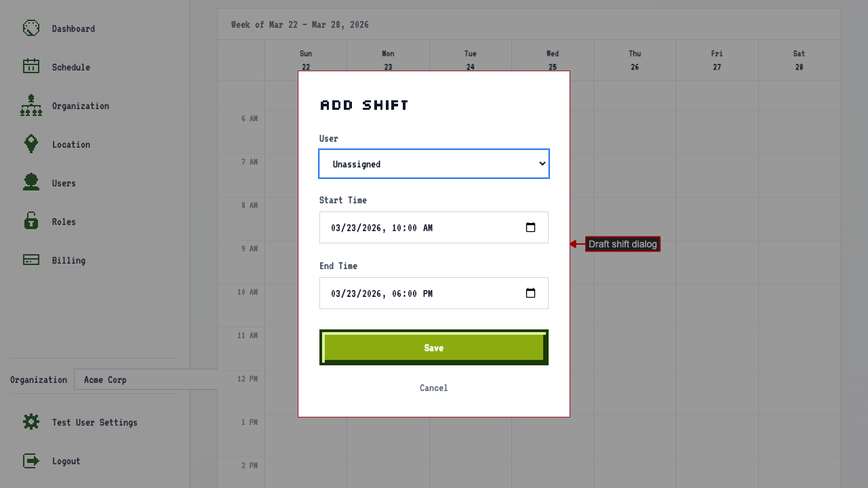Select the Schedule calendar icon
This screenshot has width=868, height=488.
point(31,66)
